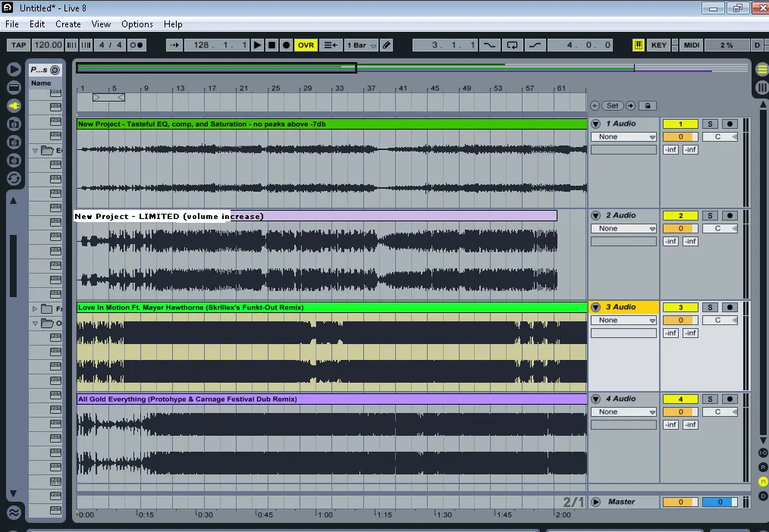
Task: Unfold the Master track triangle
Action: point(596,502)
